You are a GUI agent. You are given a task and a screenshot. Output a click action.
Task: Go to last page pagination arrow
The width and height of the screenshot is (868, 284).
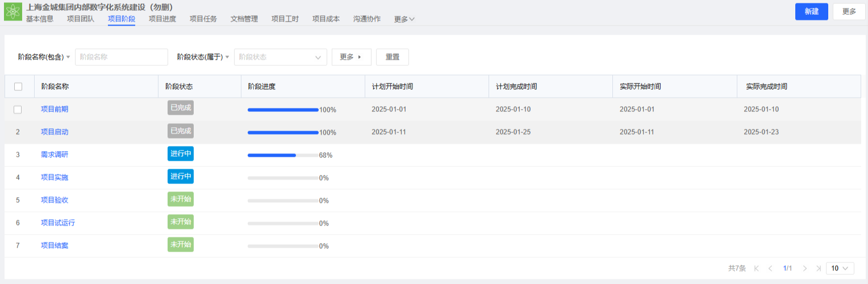(819, 268)
